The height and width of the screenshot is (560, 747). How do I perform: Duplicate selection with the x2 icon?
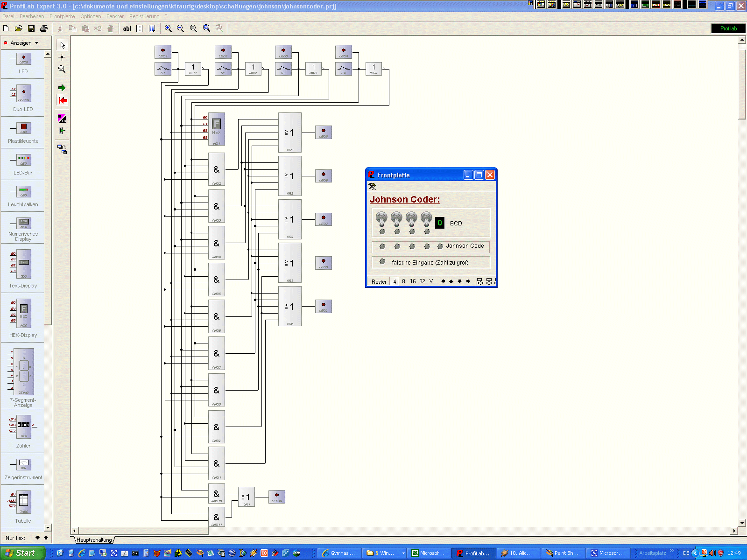click(98, 28)
